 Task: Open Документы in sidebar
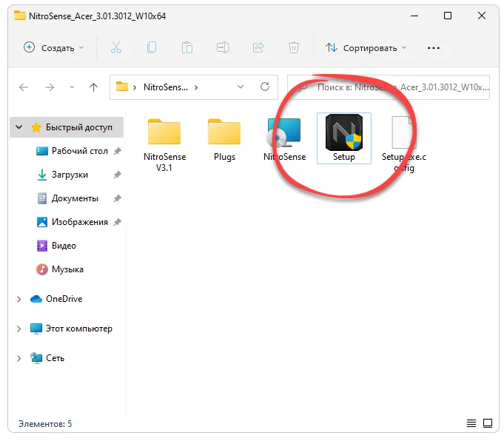[75, 198]
